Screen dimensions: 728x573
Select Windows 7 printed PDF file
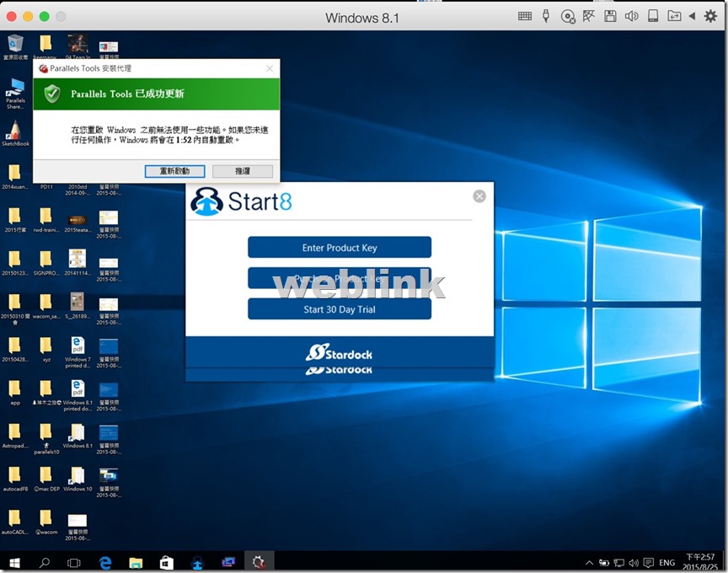coord(78,352)
